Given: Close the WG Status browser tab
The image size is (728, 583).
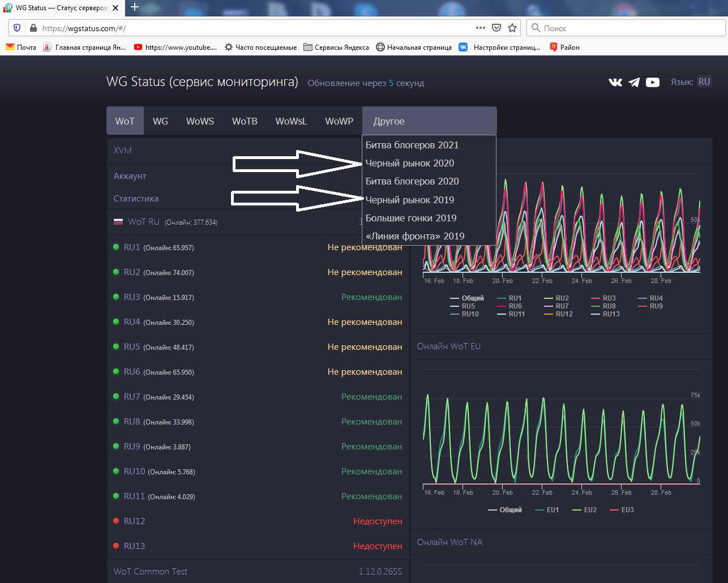Looking at the screenshot, I should pyautogui.click(x=115, y=8).
